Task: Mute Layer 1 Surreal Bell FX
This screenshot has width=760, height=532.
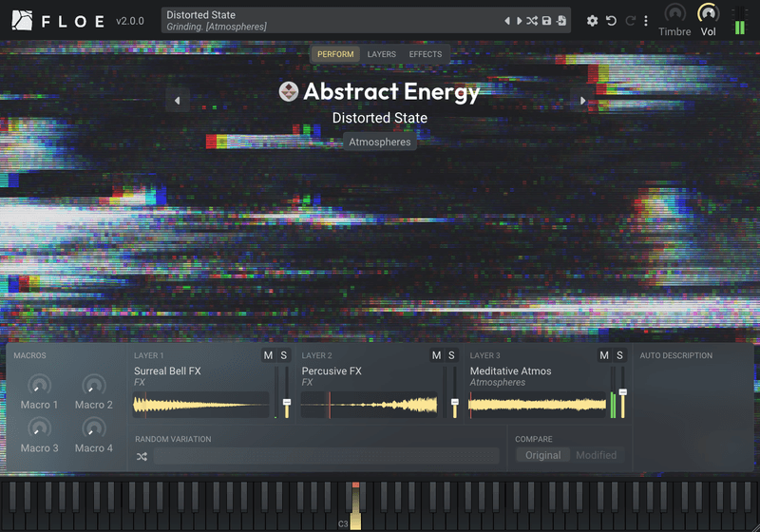Action: pos(268,355)
